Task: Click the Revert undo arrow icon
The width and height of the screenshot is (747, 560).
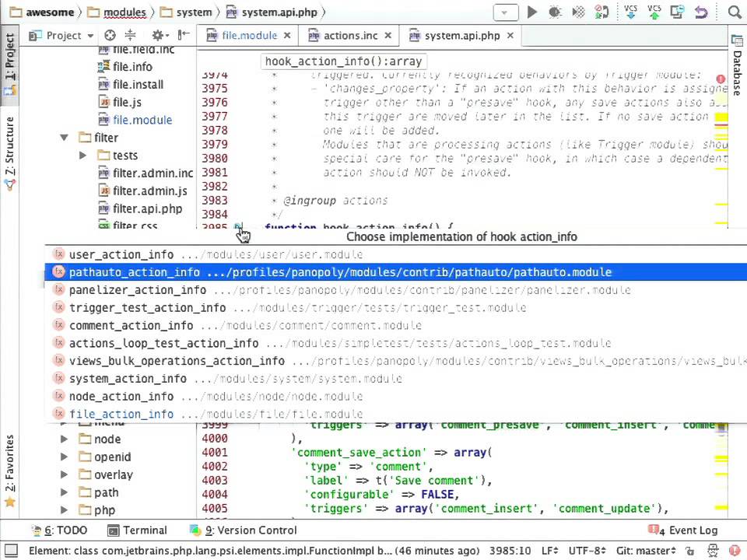Action: tap(701, 12)
